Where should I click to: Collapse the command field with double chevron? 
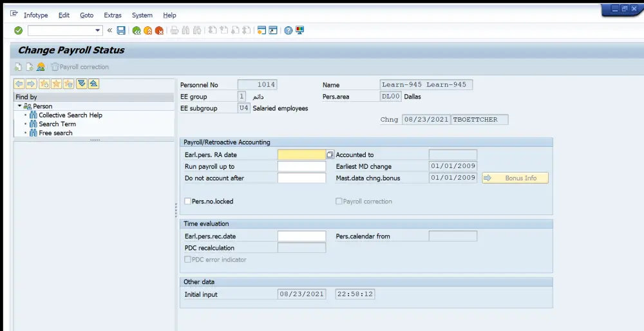click(x=109, y=30)
